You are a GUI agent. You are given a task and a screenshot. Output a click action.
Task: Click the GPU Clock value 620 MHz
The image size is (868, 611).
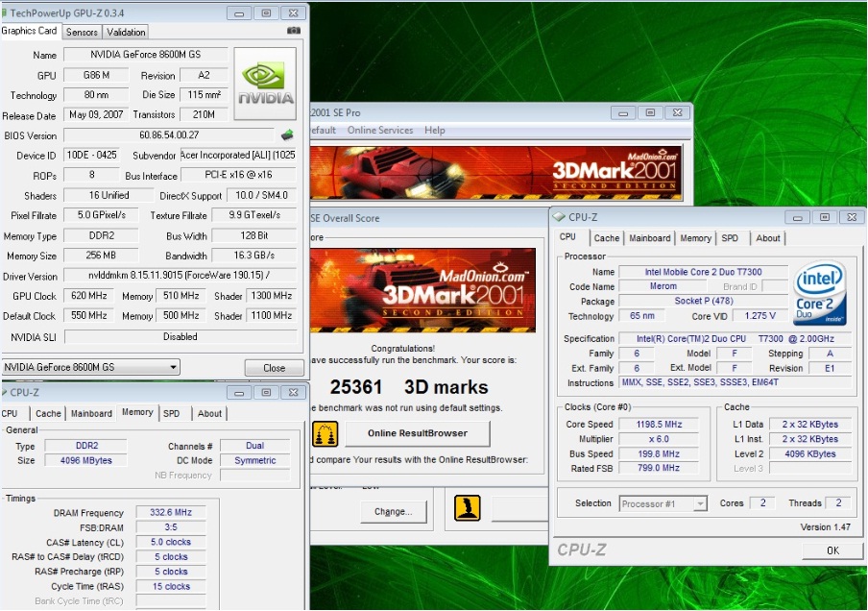(x=88, y=296)
